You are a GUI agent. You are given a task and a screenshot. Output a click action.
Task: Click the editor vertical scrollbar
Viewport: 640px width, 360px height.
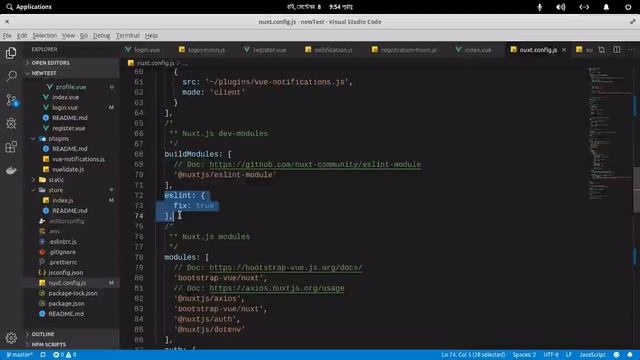[637, 190]
